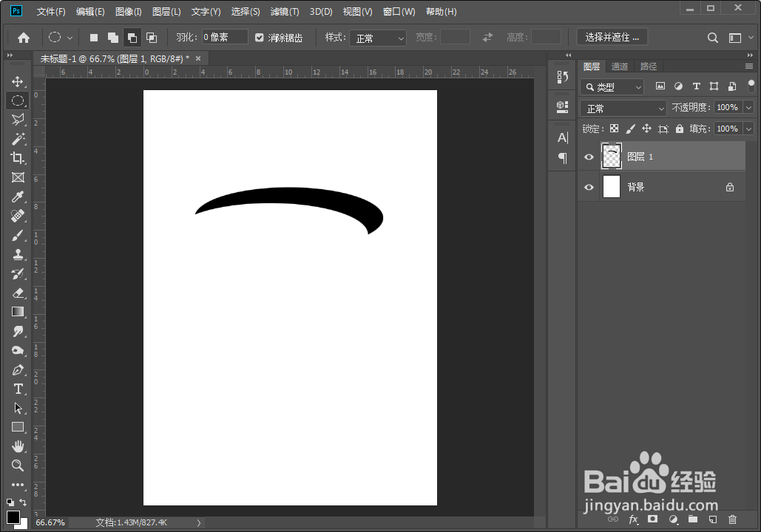Screen dimensions: 761x532
Task: Expand the opacity slider arrow
Action: (x=749, y=108)
